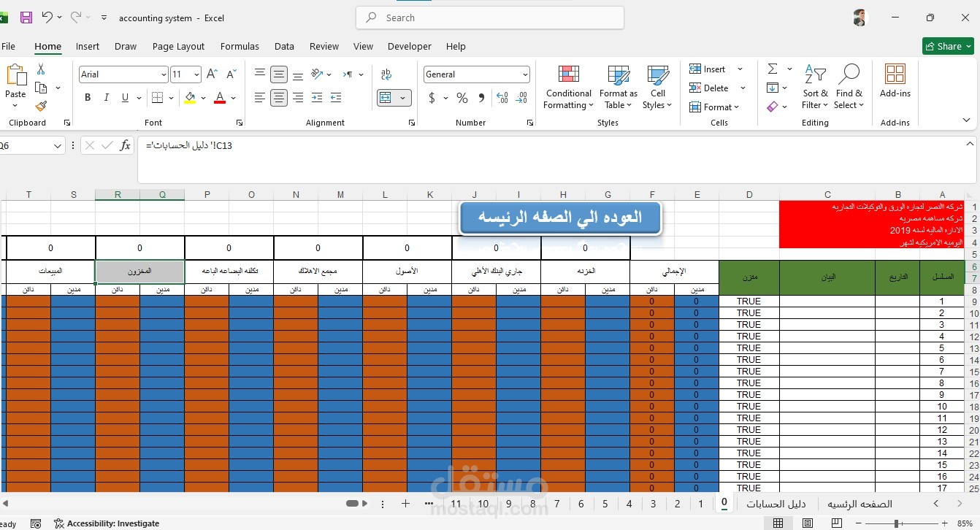Open the font size dropdown
980x530 pixels.
click(196, 74)
